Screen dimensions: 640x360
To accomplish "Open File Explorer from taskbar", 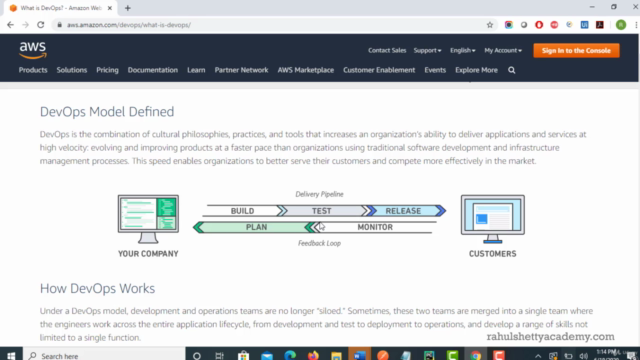I will [x=336, y=356].
